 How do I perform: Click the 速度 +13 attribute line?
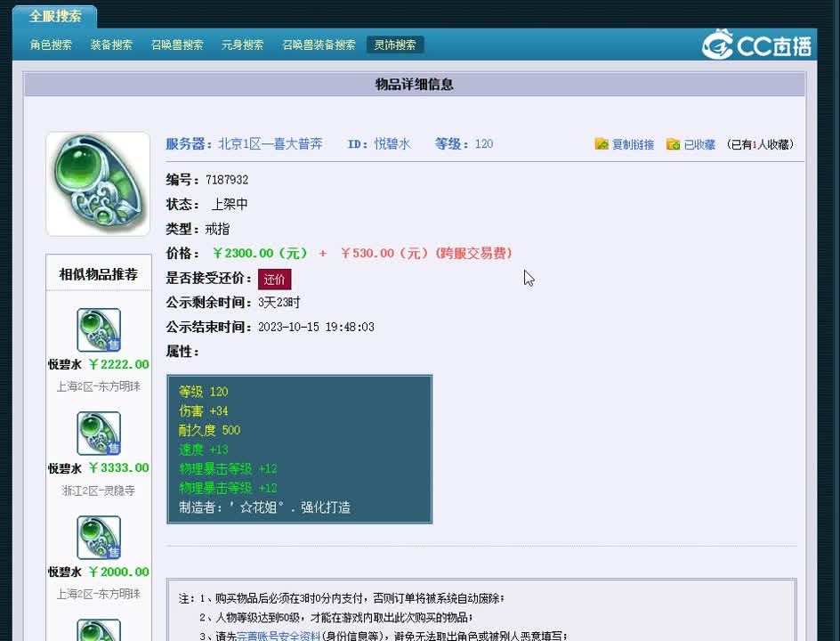tap(204, 450)
